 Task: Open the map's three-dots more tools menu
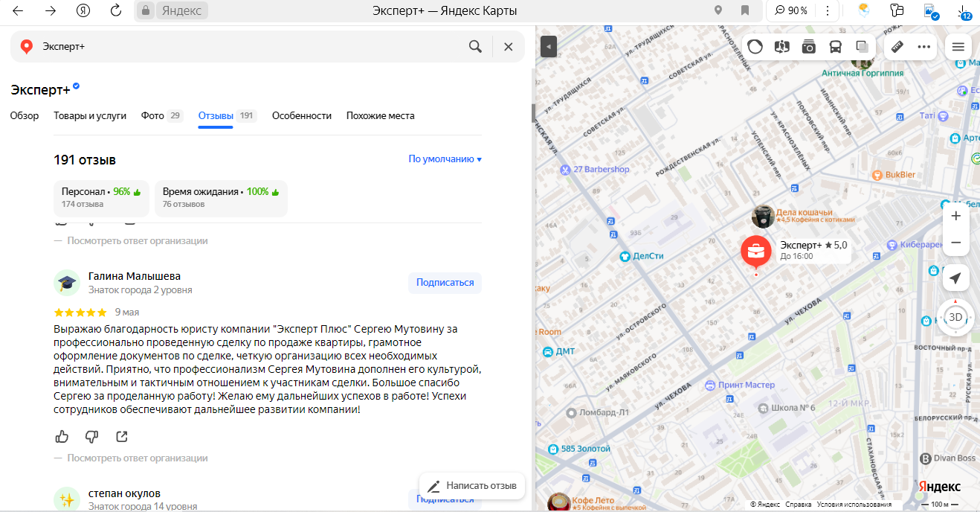click(924, 47)
